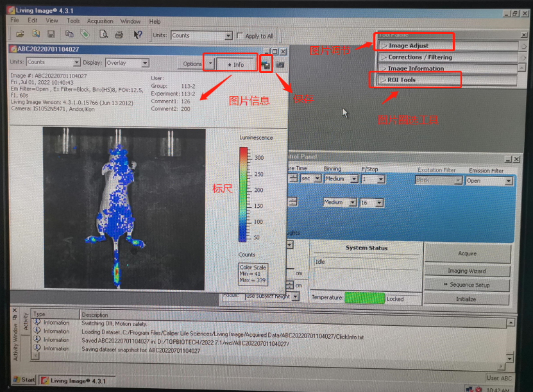Viewport: 533px width, 392px height.
Task: Click the ABC20220701104027 image window title icon
Action: [13, 49]
